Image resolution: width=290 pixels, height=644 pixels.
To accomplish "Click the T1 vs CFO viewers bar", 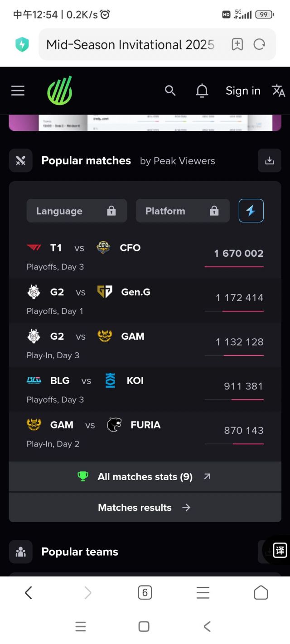I will point(234,267).
